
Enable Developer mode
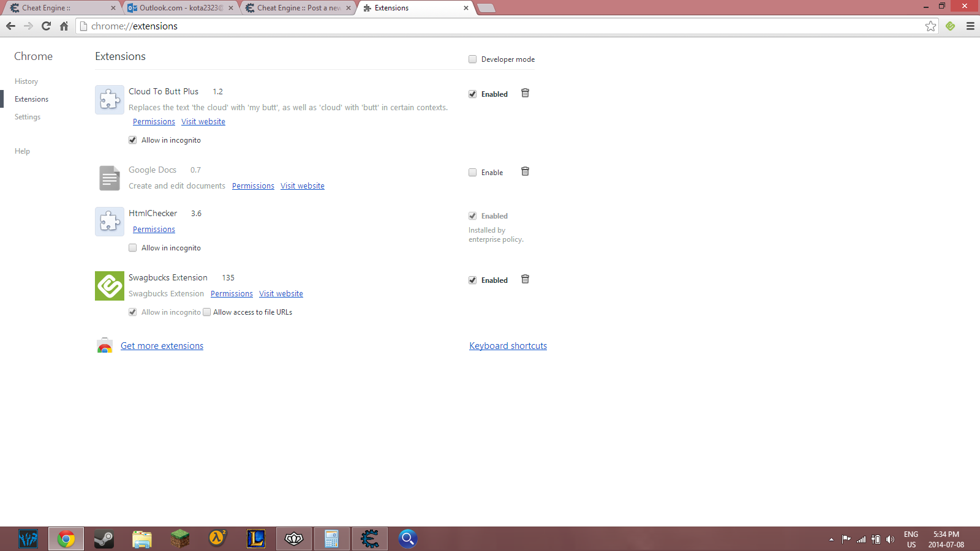[472, 59]
